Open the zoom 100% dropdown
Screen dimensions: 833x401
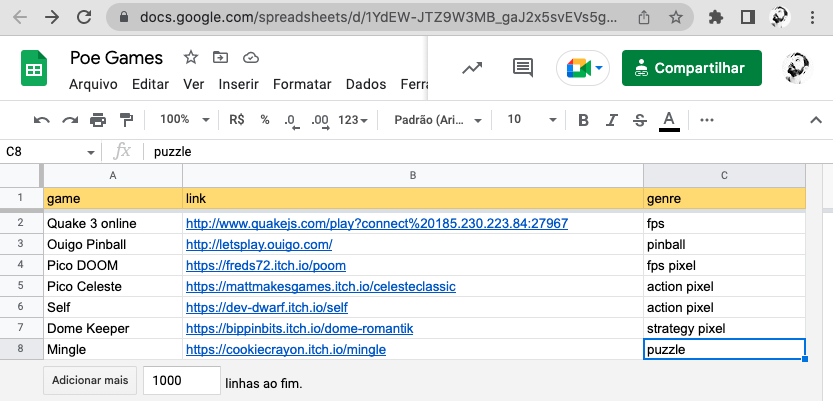coord(185,120)
